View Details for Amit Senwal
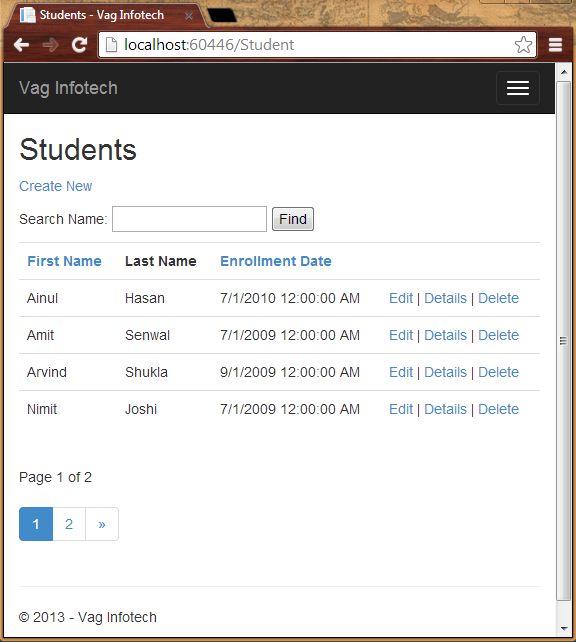Image resolution: width=576 pixels, height=642 pixels. pos(445,335)
